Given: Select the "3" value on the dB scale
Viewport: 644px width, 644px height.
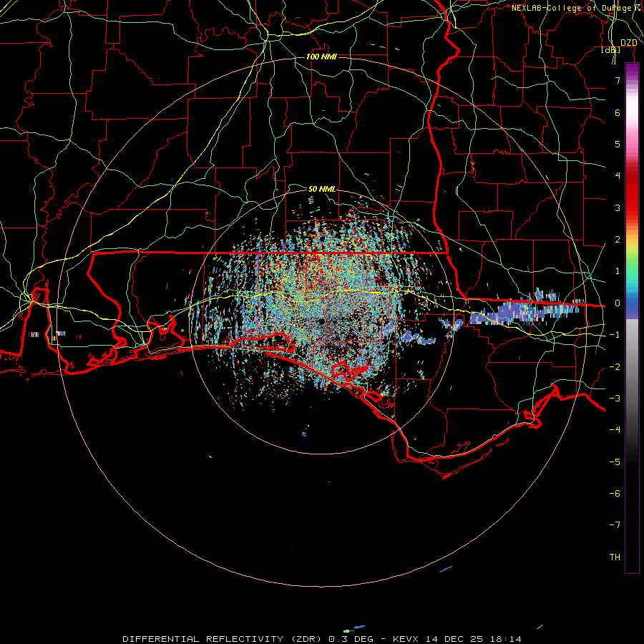Looking at the screenshot, I should click(x=618, y=208).
